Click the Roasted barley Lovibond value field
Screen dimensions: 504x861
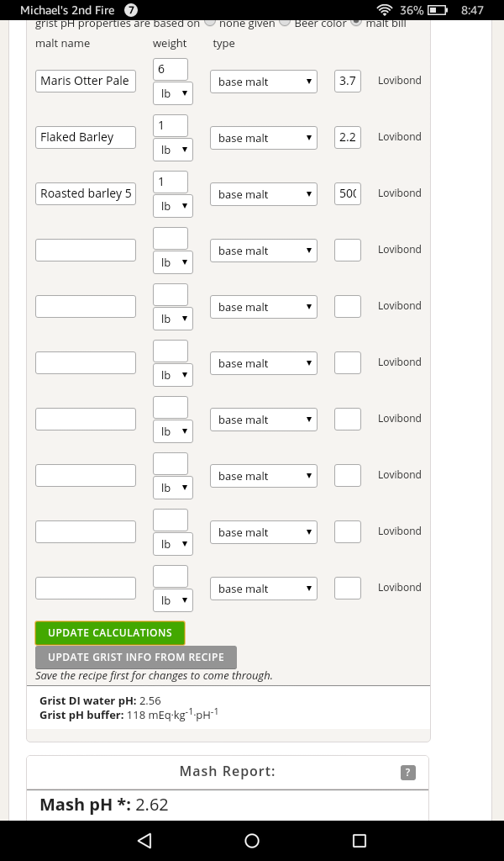point(348,193)
